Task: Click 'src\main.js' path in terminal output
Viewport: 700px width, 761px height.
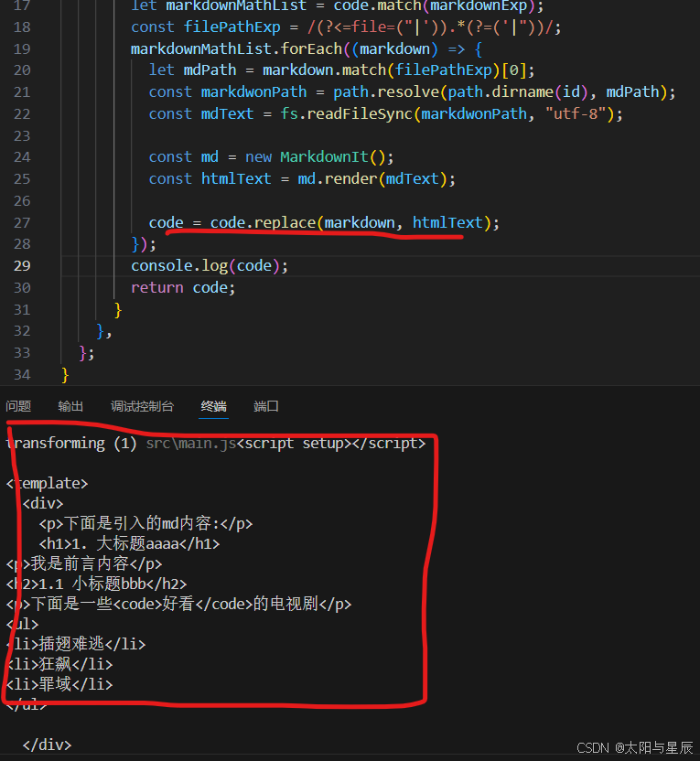Action: coord(191,444)
